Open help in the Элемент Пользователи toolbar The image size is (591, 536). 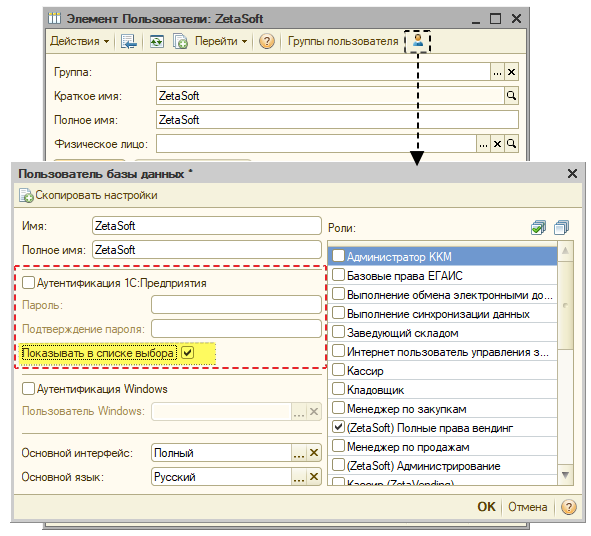[x=266, y=41]
